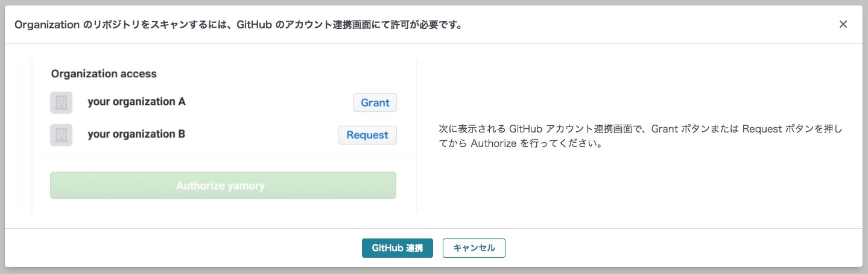Click Grant for your organization A
868x274 pixels.
point(375,102)
